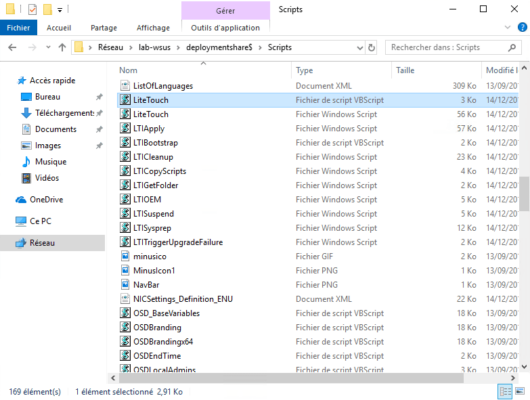Select the LTIOEM script icon

click(x=125, y=199)
